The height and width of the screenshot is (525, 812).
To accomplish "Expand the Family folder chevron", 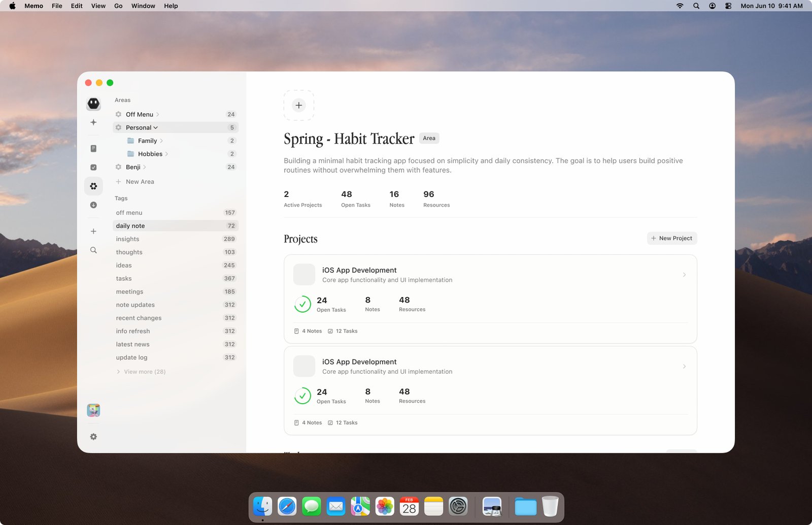I will point(161,141).
